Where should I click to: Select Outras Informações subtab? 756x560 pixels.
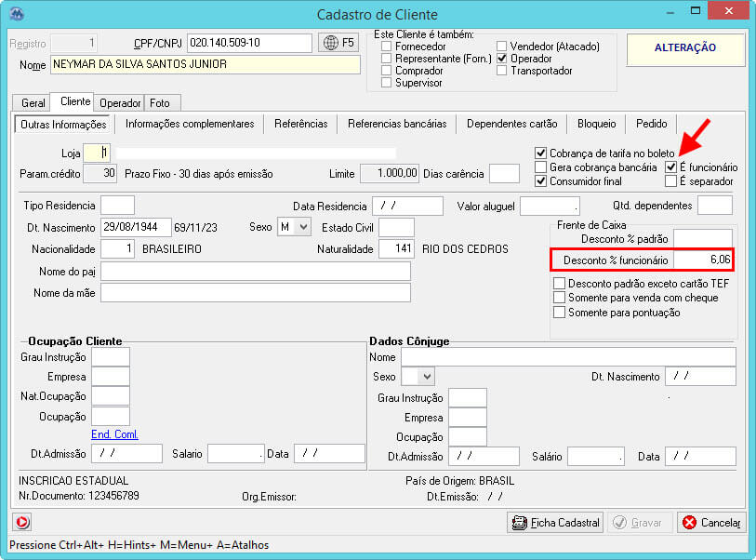click(x=63, y=124)
